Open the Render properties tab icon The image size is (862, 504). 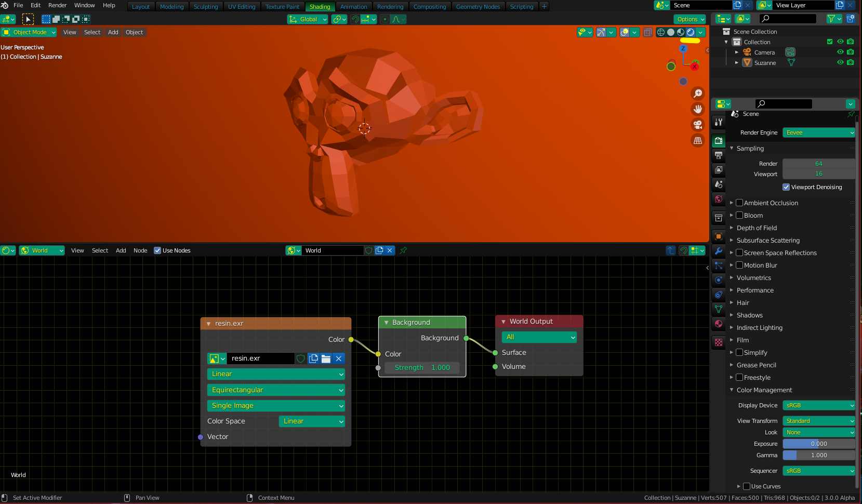click(x=719, y=141)
